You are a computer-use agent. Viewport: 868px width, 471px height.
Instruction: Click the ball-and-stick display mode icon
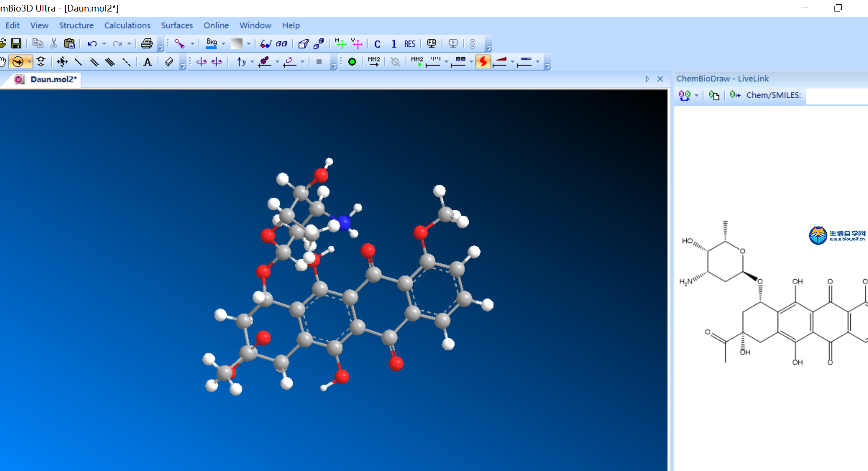pyautogui.click(x=180, y=44)
